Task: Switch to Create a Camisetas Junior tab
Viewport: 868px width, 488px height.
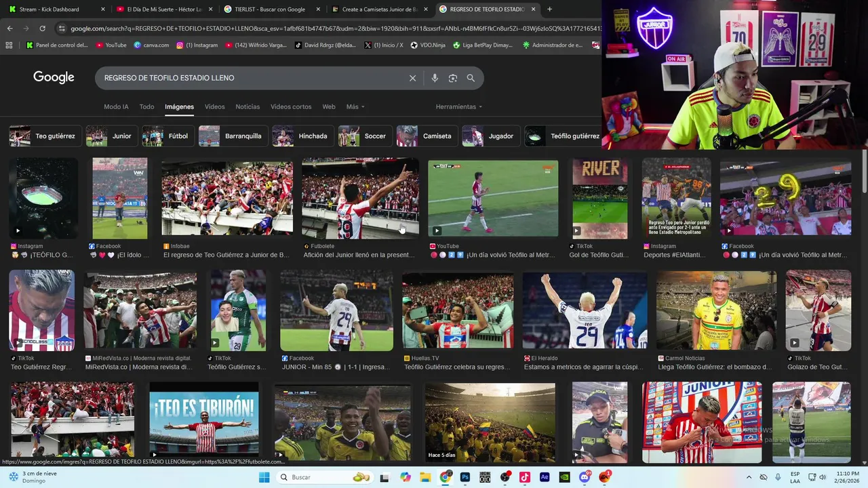Action: tap(380, 9)
